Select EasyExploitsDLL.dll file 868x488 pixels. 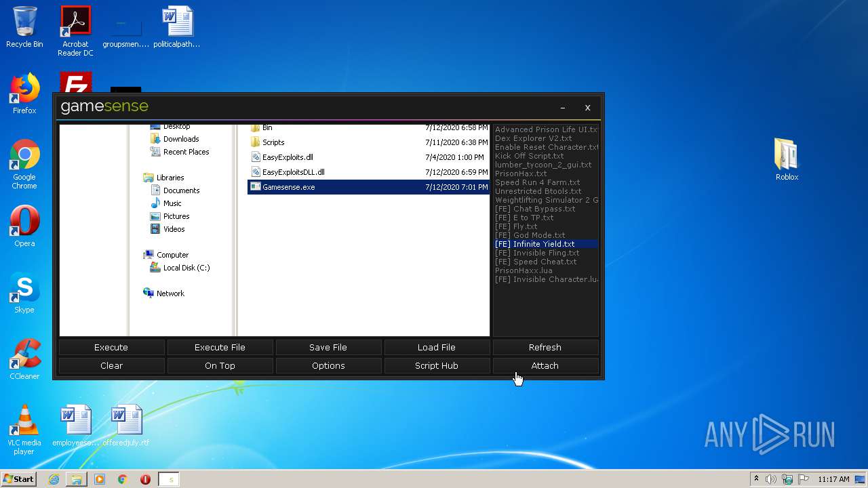[x=368, y=172]
